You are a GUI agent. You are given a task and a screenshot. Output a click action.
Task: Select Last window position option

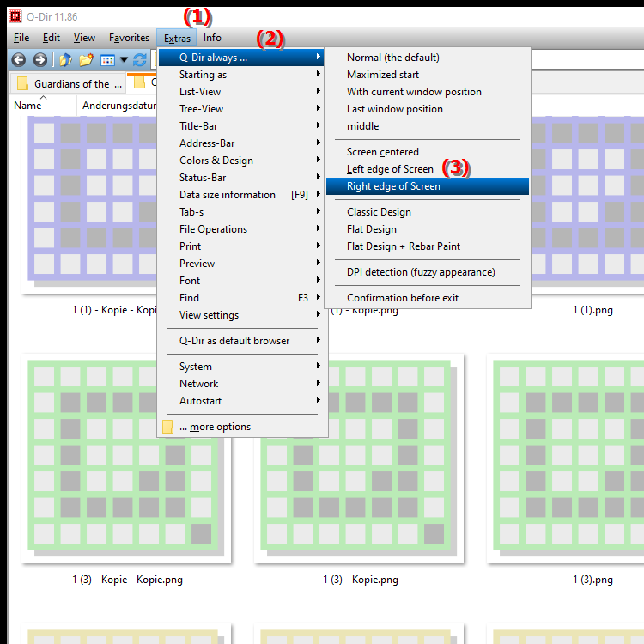427,109
